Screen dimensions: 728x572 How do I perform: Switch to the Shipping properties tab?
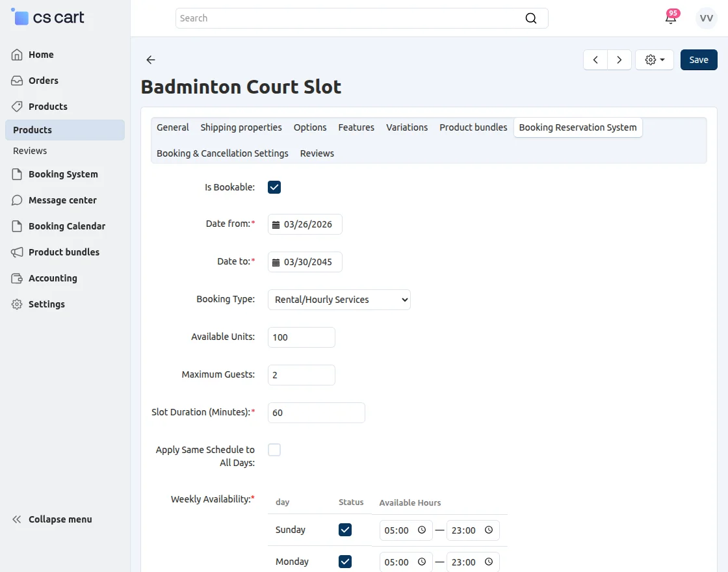point(241,127)
